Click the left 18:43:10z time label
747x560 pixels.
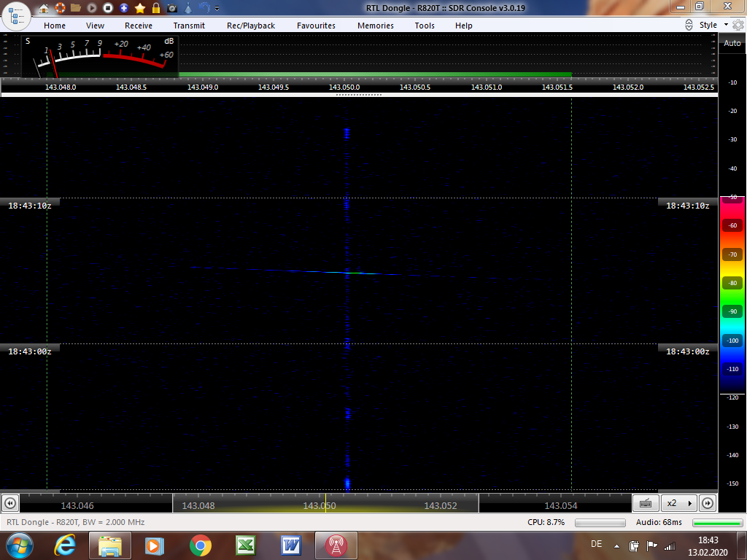29,206
